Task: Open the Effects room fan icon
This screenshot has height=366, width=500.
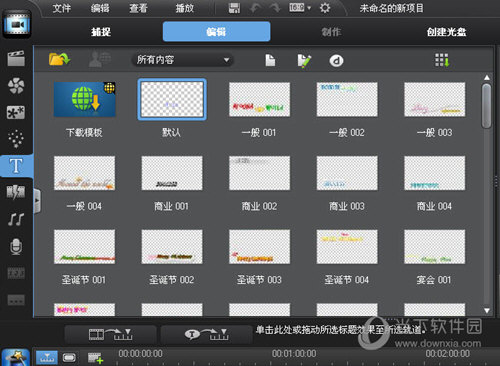Action: (x=16, y=86)
